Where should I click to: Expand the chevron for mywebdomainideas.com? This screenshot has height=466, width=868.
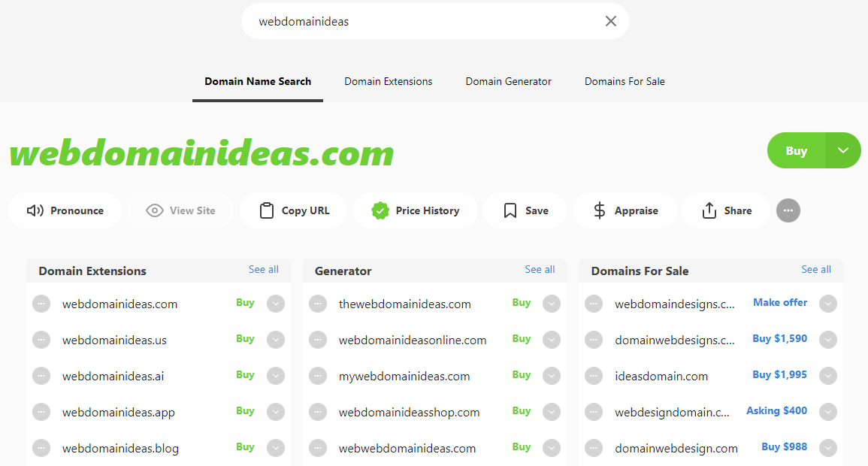click(552, 376)
